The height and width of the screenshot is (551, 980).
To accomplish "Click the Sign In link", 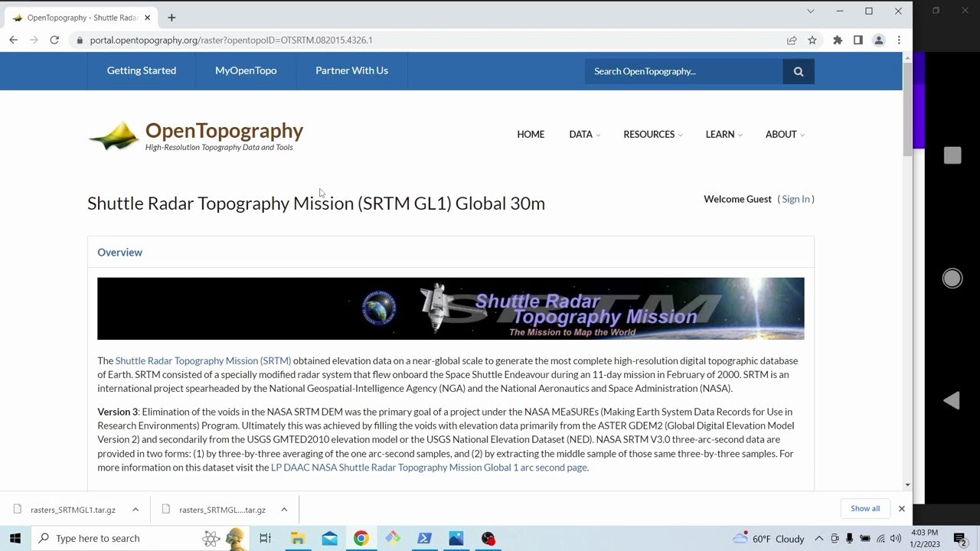I will [x=795, y=199].
